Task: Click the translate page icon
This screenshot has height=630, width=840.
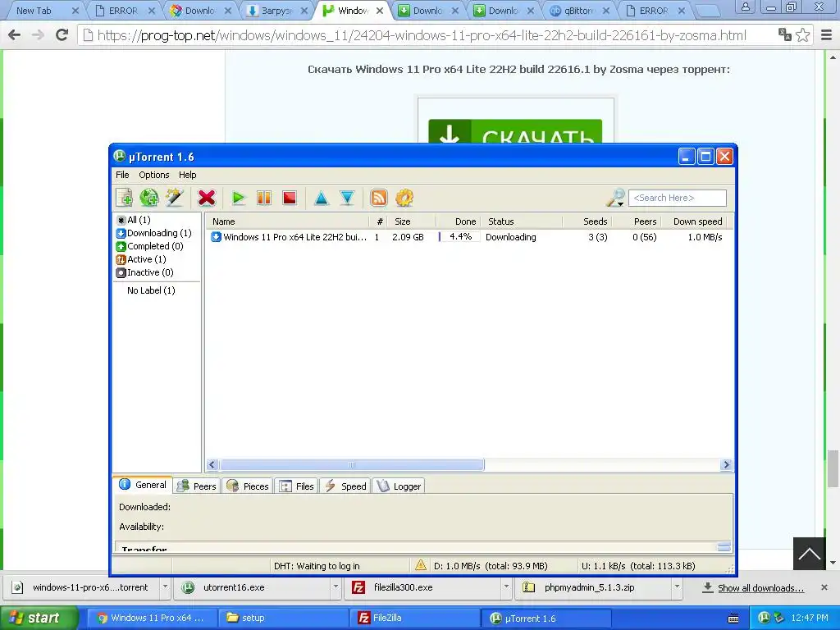Action: coord(785,34)
